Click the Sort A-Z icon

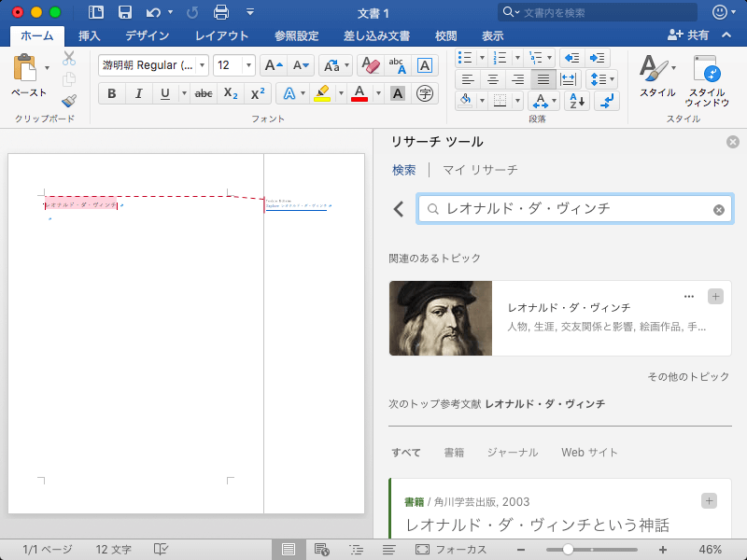coord(577,100)
